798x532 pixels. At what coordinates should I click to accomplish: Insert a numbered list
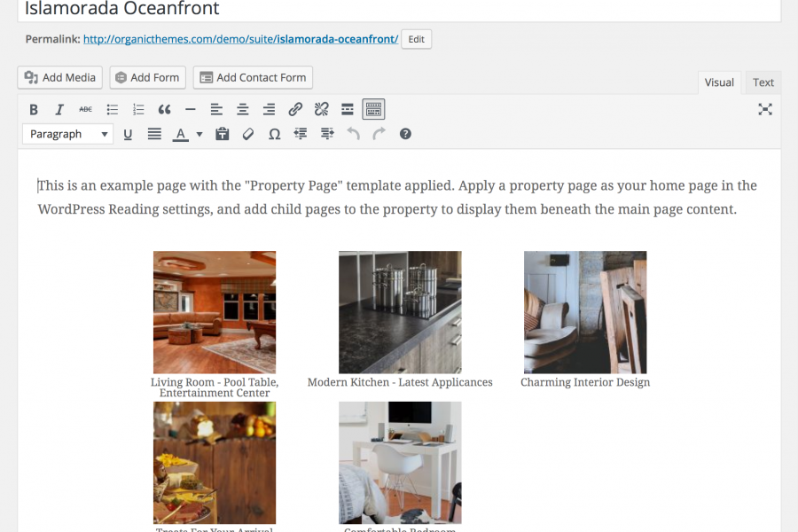(x=138, y=109)
